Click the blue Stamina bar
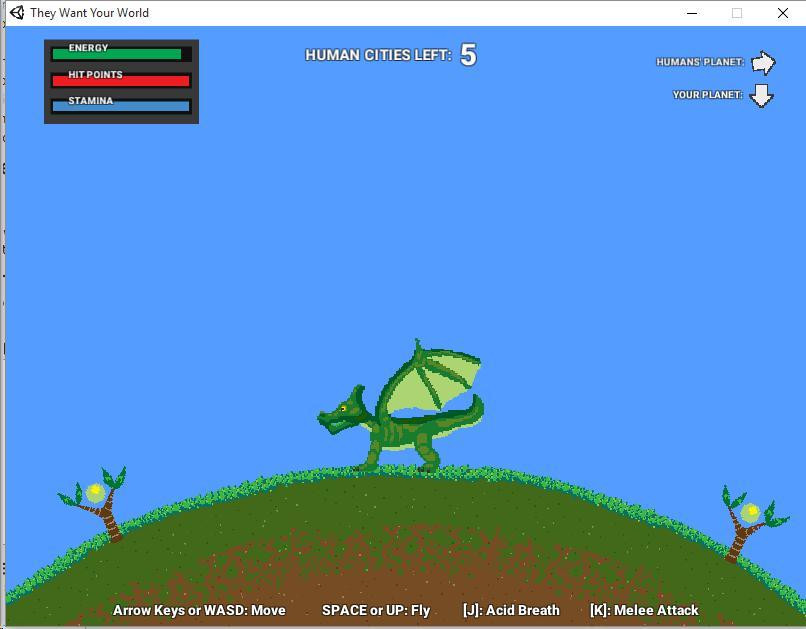 point(121,106)
